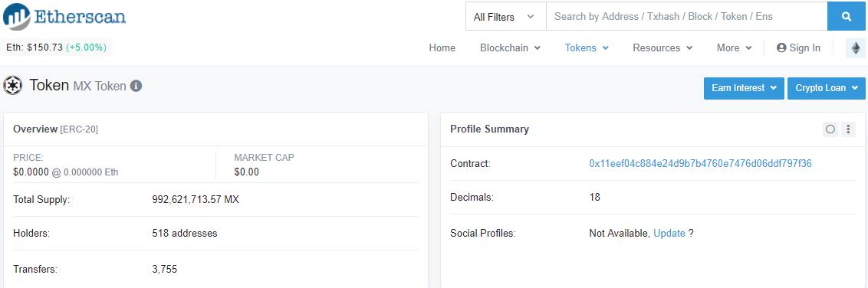Click the MX Token logo icon
Screen dimensions: 868x288
pos(13,85)
